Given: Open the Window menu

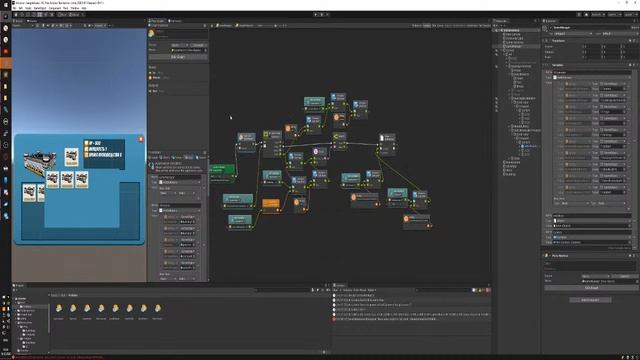Looking at the screenshot, I should [x=75, y=8].
